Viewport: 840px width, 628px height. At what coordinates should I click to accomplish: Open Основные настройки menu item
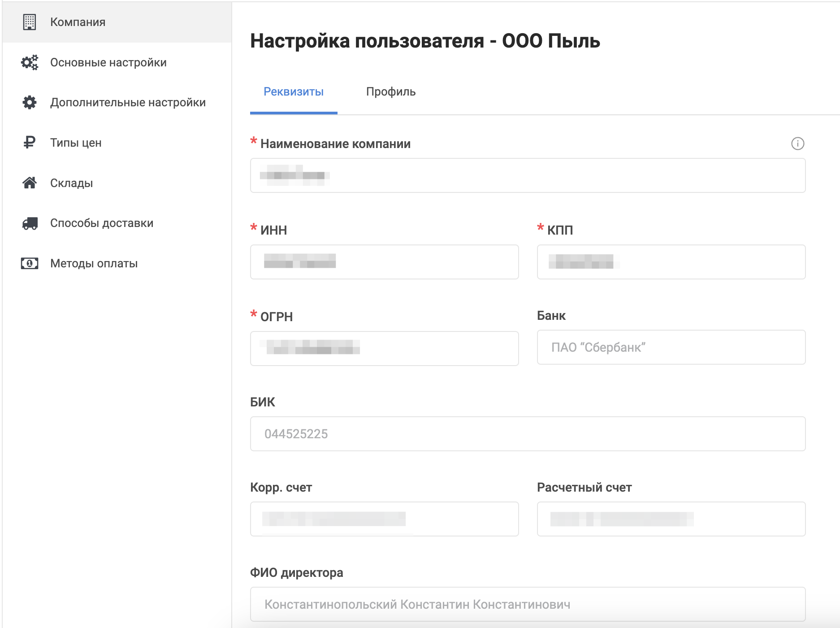pos(108,62)
